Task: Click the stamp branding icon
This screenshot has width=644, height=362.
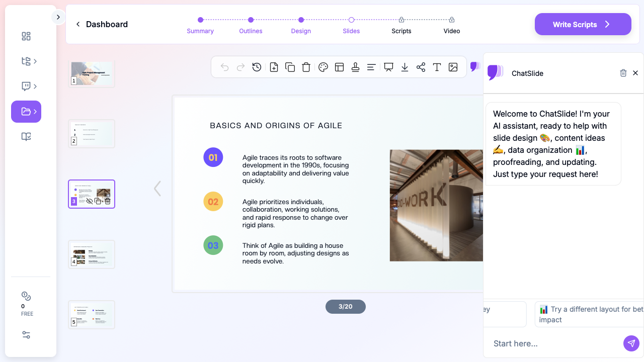Action: pyautogui.click(x=355, y=67)
